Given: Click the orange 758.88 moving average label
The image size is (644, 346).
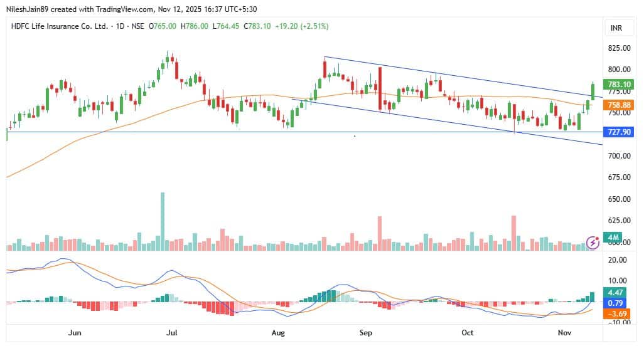Looking at the screenshot, I should click(x=620, y=105).
